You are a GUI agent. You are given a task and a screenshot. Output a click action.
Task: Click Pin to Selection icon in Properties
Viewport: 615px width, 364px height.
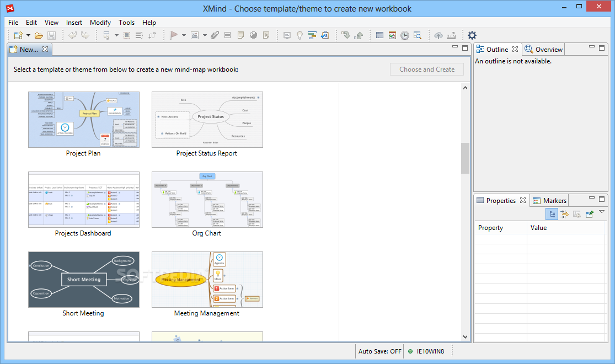(x=589, y=214)
